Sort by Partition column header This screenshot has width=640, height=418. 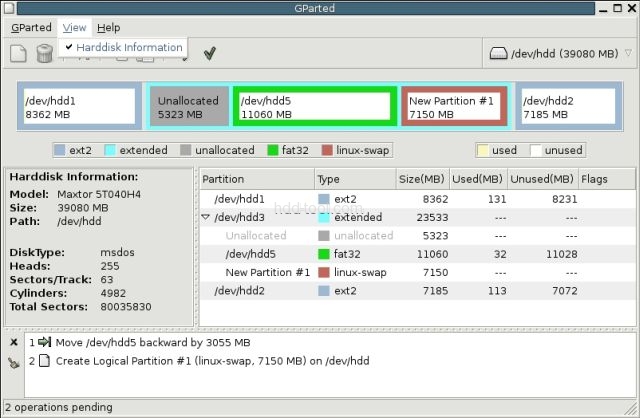pos(257,179)
